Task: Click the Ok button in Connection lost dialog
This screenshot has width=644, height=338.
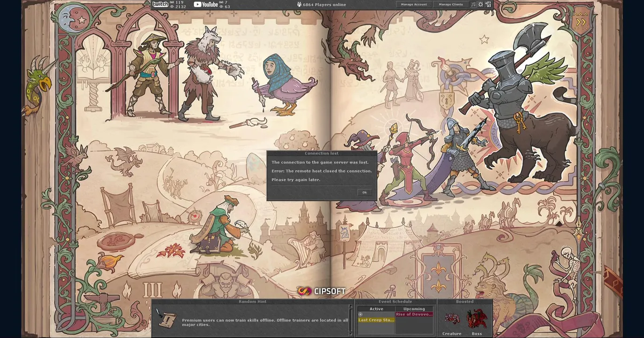Action: coord(365,192)
